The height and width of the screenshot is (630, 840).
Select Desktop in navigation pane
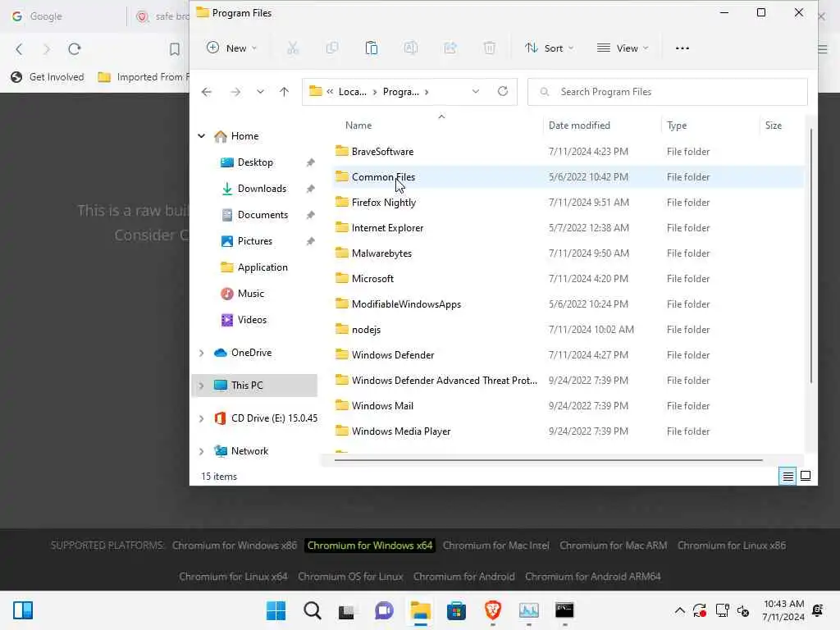click(255, 162)
